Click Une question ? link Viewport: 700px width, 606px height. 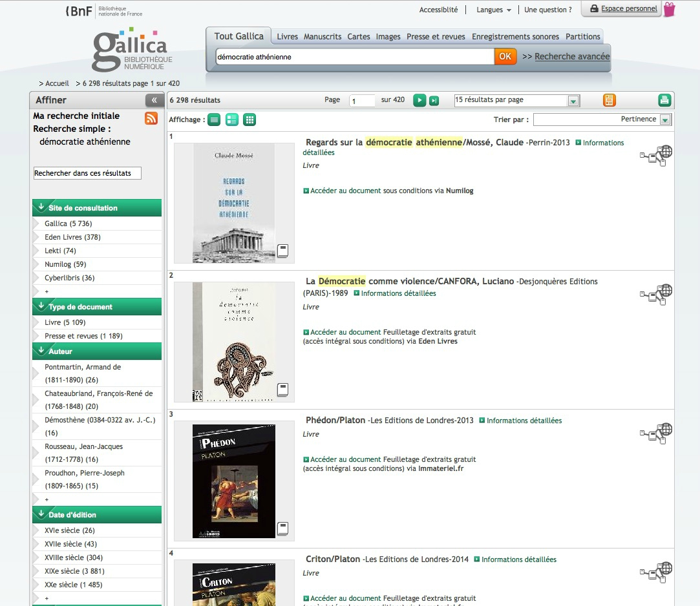click(547, 10)
